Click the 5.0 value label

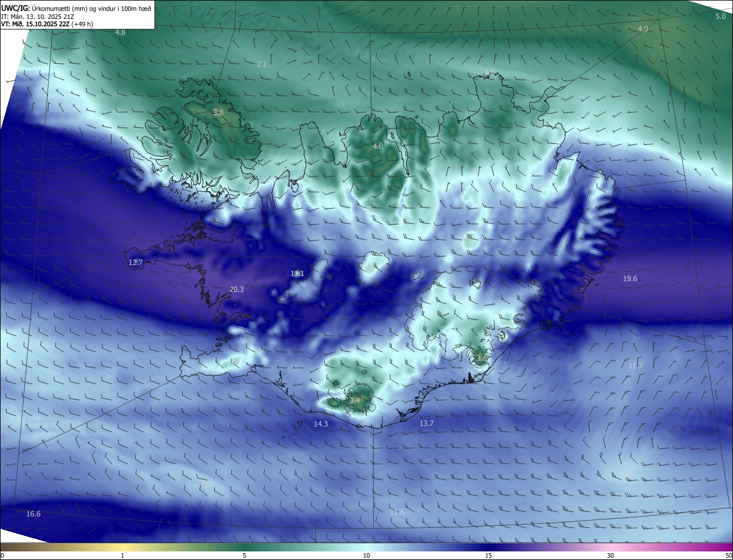click(x=720, y=17)
